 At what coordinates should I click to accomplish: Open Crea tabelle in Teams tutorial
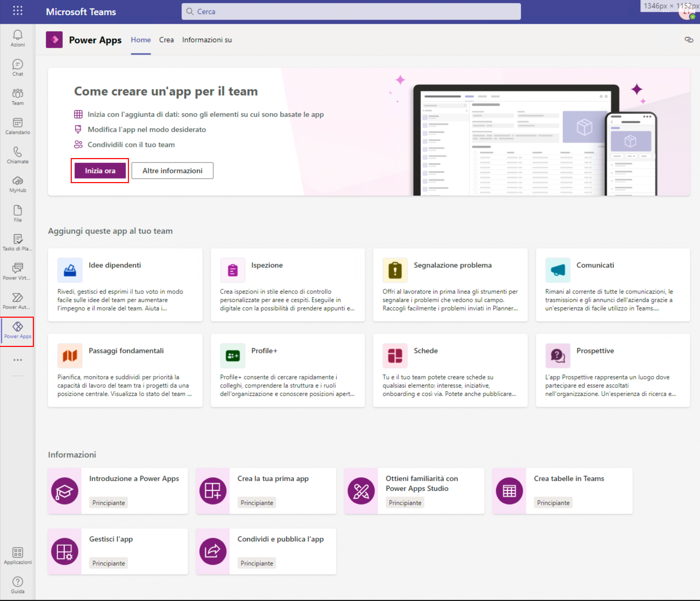569,479
